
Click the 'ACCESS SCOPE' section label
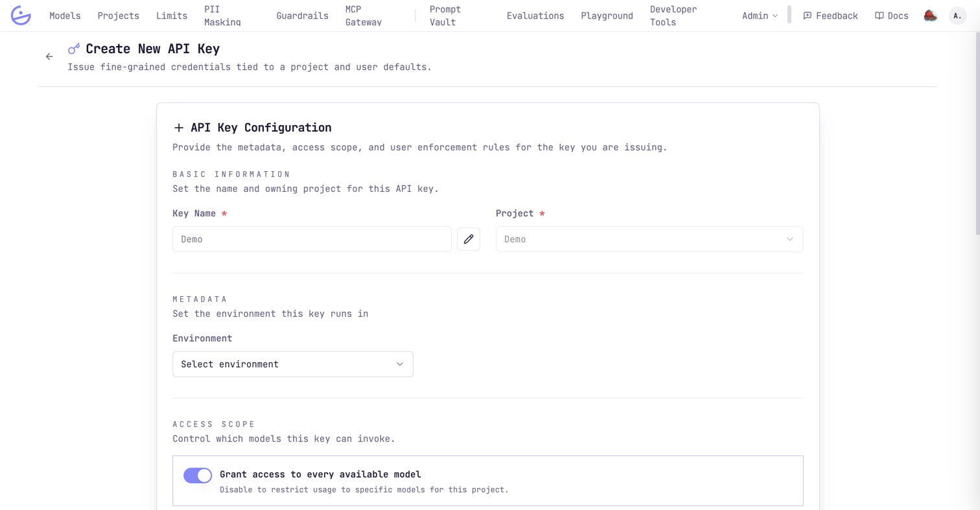pos(214,424)
